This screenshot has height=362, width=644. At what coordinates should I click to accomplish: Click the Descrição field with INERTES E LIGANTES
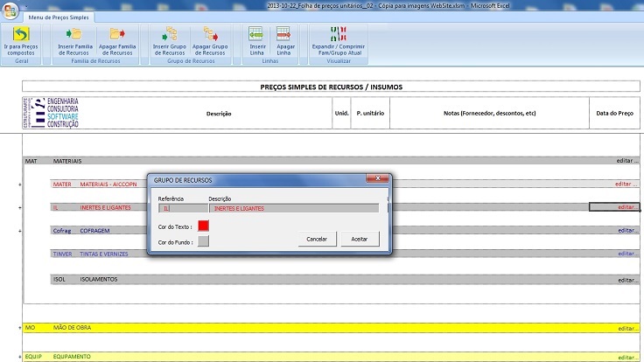294,208
